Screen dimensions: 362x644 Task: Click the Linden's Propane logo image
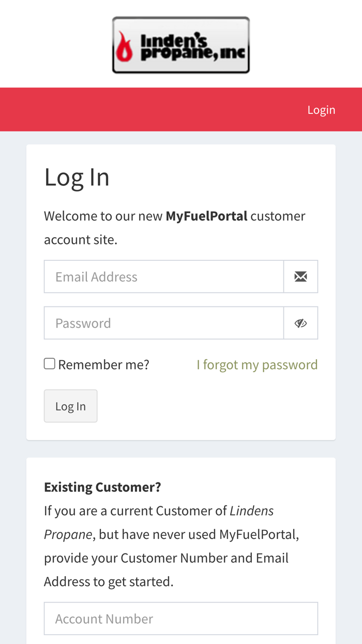(x=181, y=45)
